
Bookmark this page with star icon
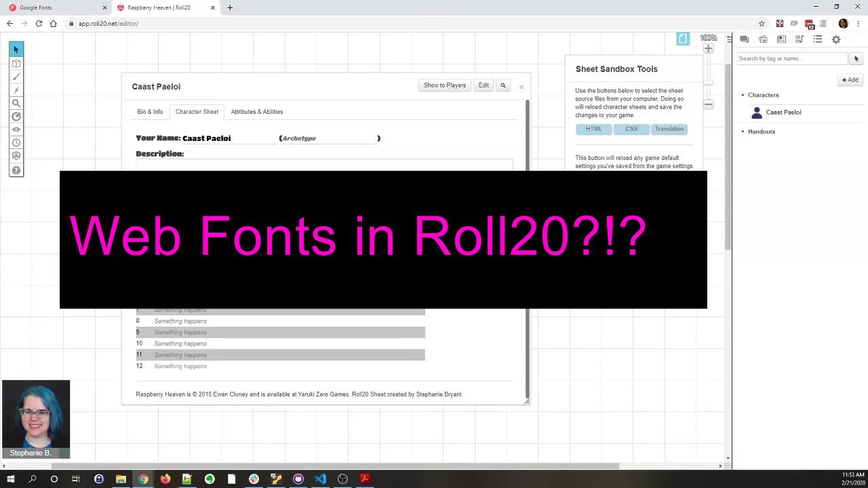762,24
